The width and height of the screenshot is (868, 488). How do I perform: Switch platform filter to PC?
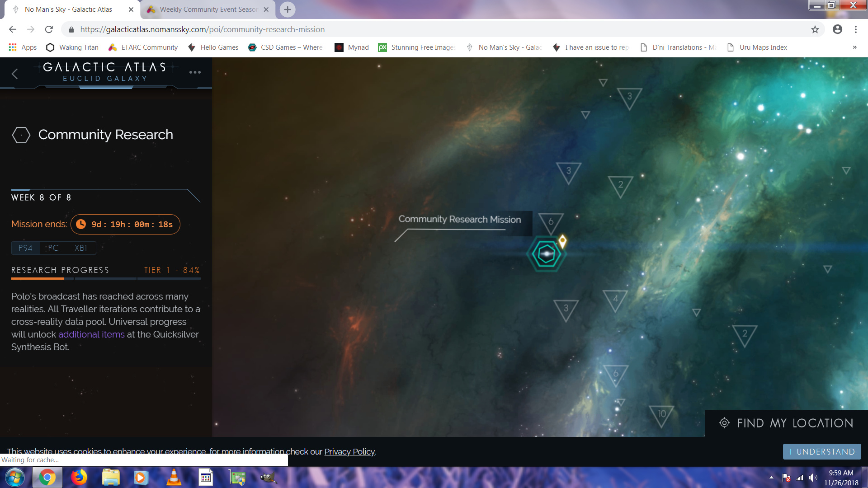click(53, 248)
